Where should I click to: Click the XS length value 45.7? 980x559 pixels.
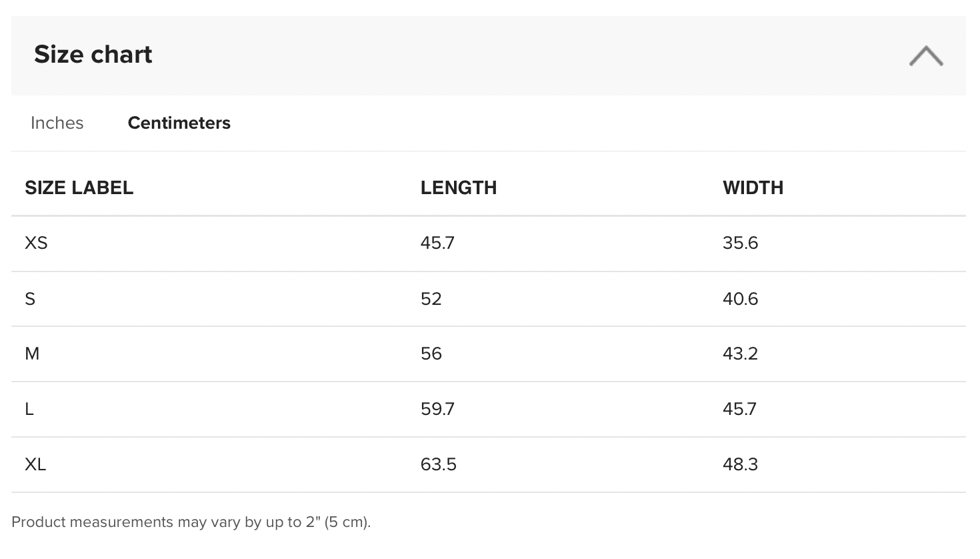pyautogui.click(x=437, y=243)
